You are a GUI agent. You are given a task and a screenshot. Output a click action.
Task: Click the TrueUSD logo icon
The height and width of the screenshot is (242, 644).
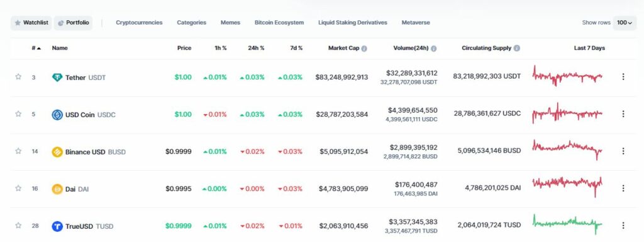[57, 226]
